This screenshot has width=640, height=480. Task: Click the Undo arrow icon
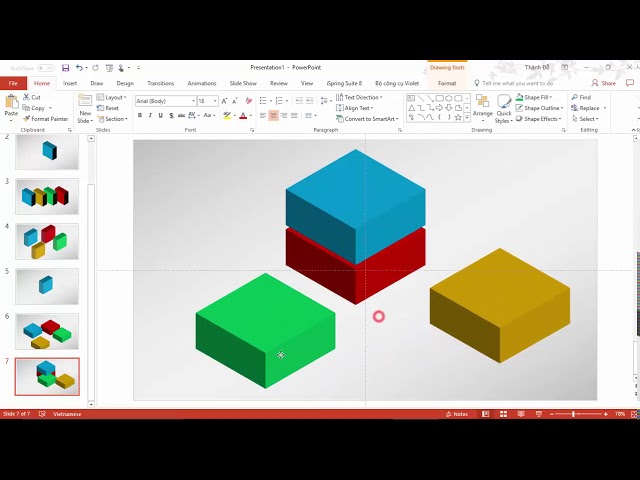coord(79,68)
